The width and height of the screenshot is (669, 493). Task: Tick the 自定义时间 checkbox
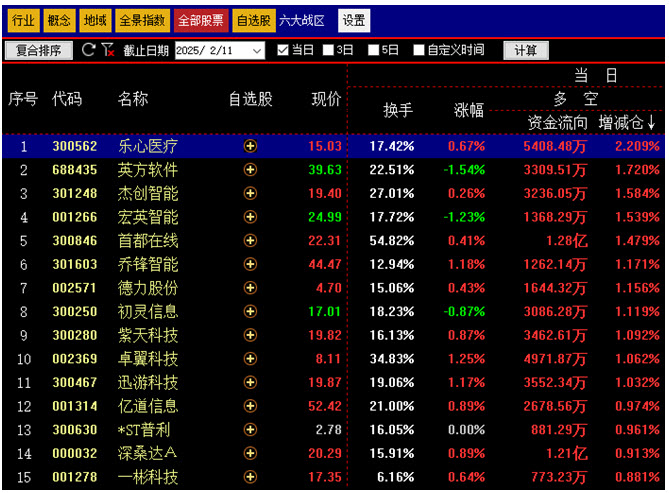pos(419,50)
